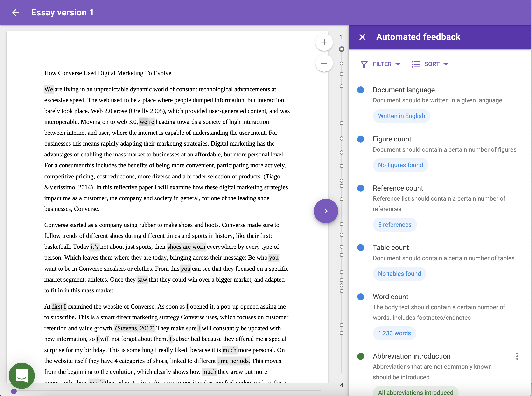Click the filter funnel icon

[x=364, y=64]
